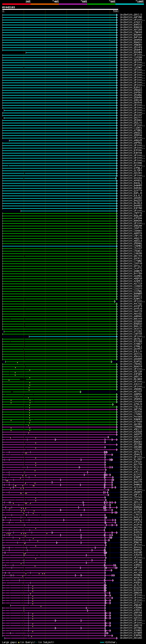146x644 pixels.
Task: Open hit UniRef100_Q9XIJ3
Action: click(x=131, y=15)
